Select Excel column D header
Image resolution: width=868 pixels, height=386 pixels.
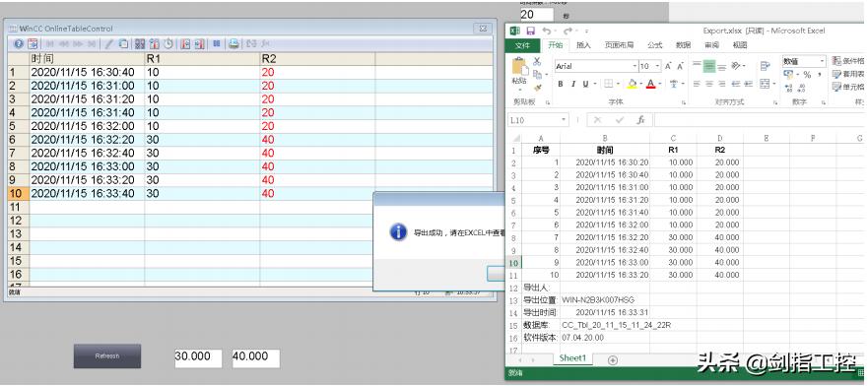(719, 138)
